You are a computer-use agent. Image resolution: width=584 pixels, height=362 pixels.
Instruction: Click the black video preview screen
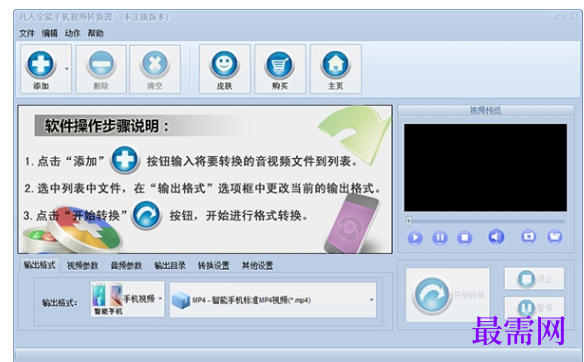click(x=485, y=168)
